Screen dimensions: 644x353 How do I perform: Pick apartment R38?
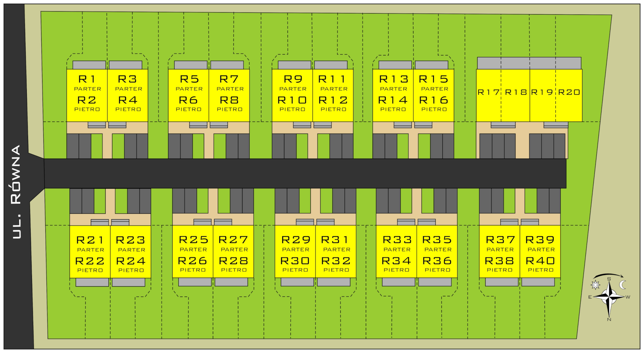[499, 260]
